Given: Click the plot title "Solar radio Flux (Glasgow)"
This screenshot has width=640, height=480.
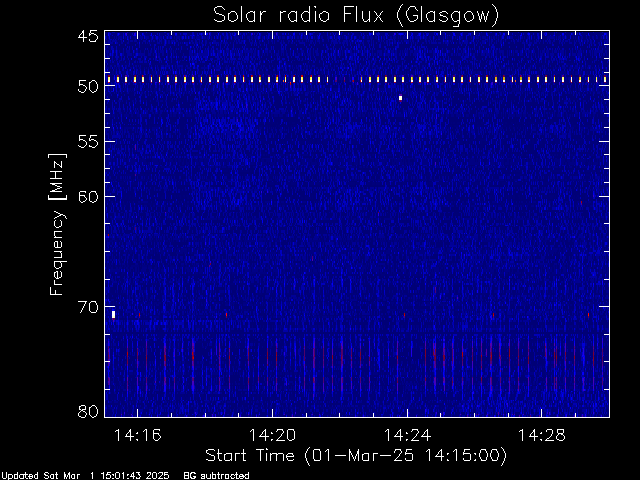Looking at the screenshot, I should [x=356, y=16].
